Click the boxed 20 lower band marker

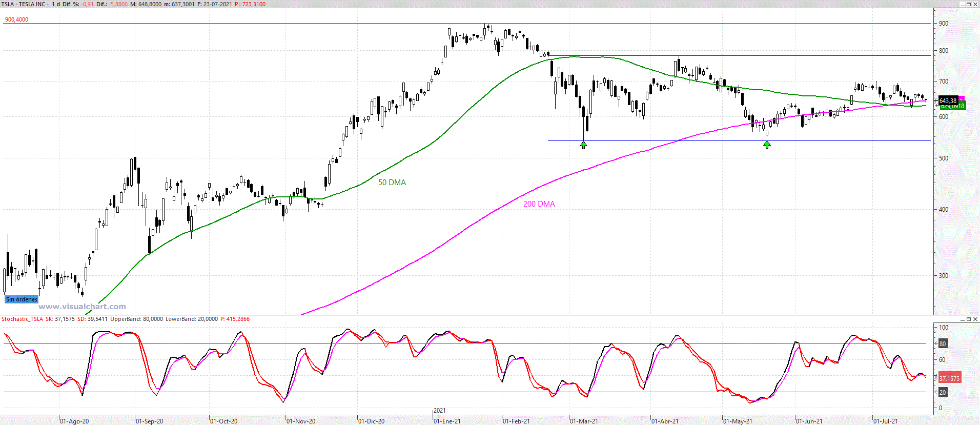943,392
